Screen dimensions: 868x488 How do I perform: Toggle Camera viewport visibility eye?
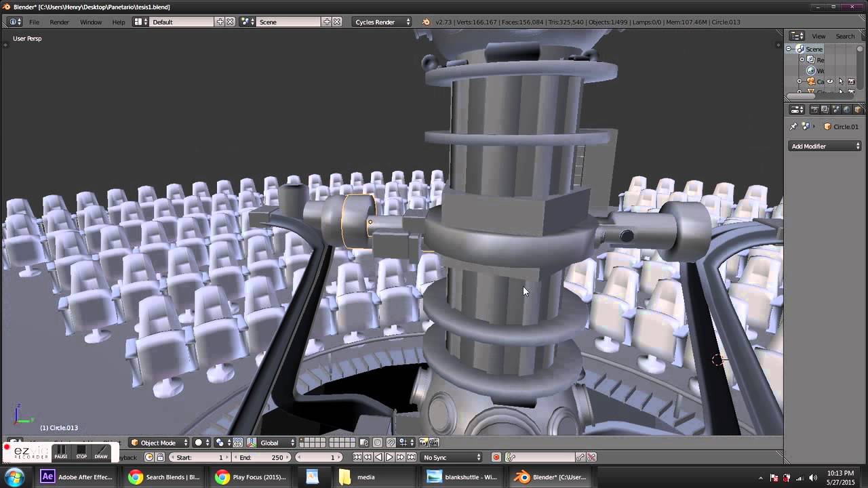(830, 81)
